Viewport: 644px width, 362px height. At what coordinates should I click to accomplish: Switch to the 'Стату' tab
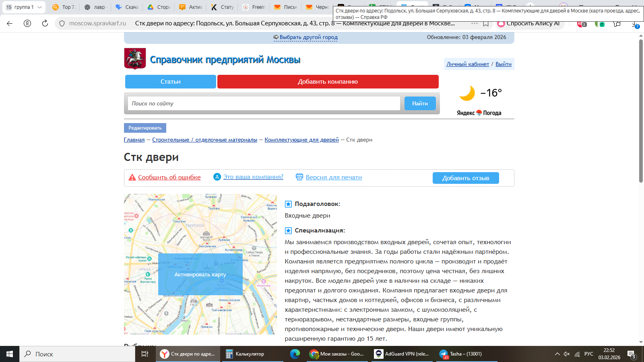tap(222, 7)
